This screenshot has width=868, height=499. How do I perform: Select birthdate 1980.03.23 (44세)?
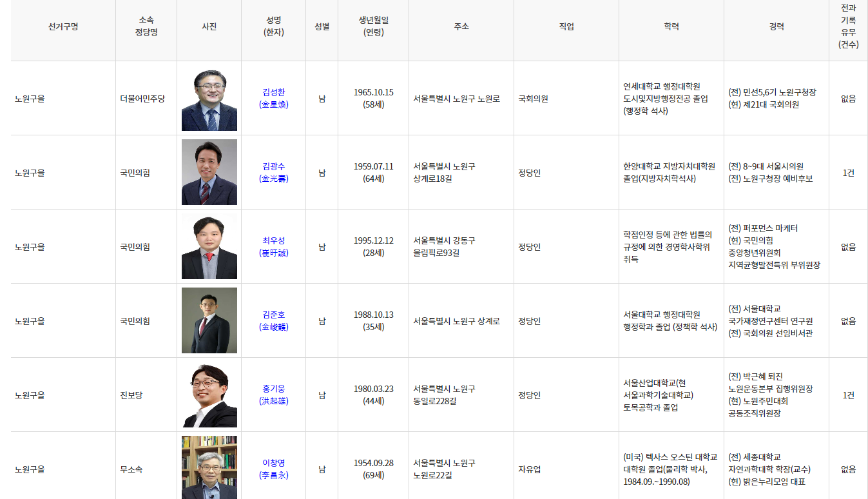[374, 395]
